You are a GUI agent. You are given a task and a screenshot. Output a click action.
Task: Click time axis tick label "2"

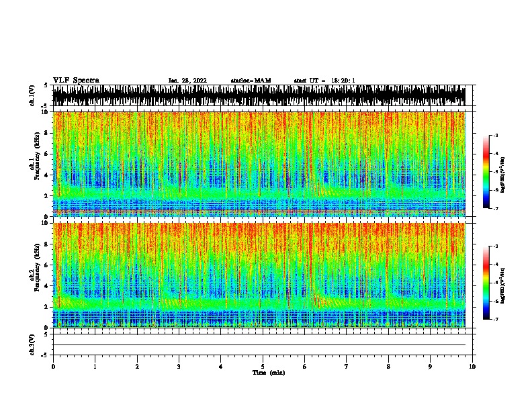click(137, 367)
